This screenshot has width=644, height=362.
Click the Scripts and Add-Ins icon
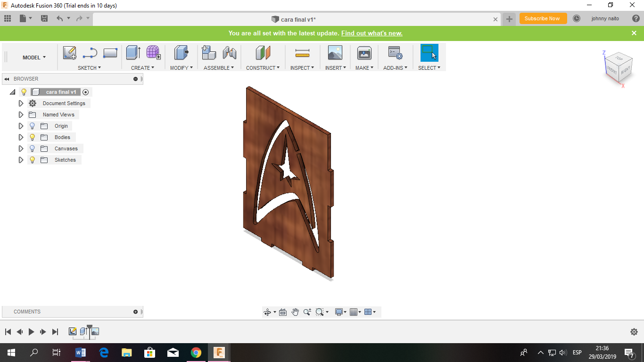(395, 52)
